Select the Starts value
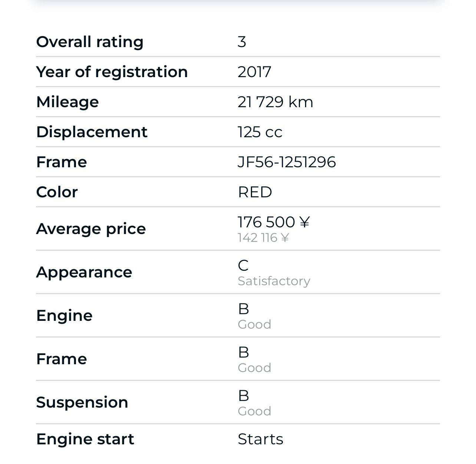Screen dimensions: 476x464 click(x=260, y=439)
